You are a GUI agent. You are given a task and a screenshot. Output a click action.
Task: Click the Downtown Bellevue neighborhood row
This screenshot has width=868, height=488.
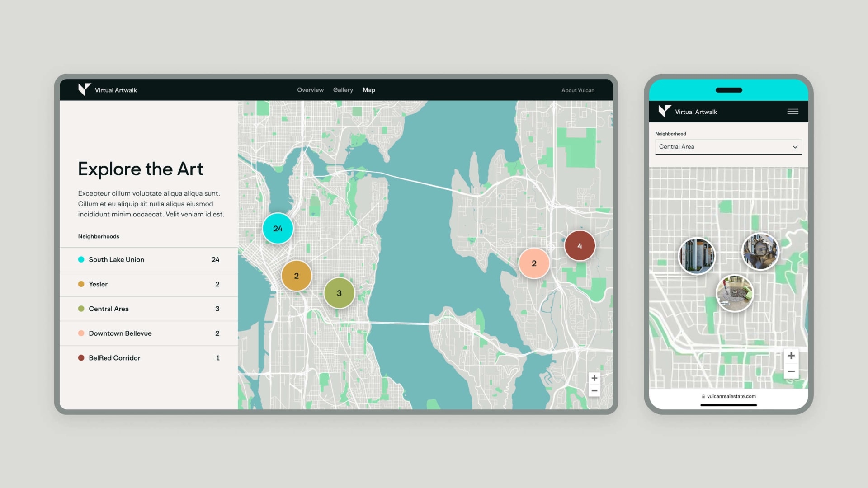[x=148, y=333]
